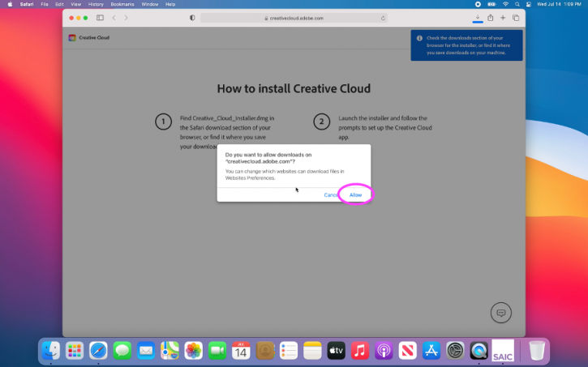This screenshot has height=367, width=588.
Task: Open Spotlight search in menu bar
Action: point(517,4)
